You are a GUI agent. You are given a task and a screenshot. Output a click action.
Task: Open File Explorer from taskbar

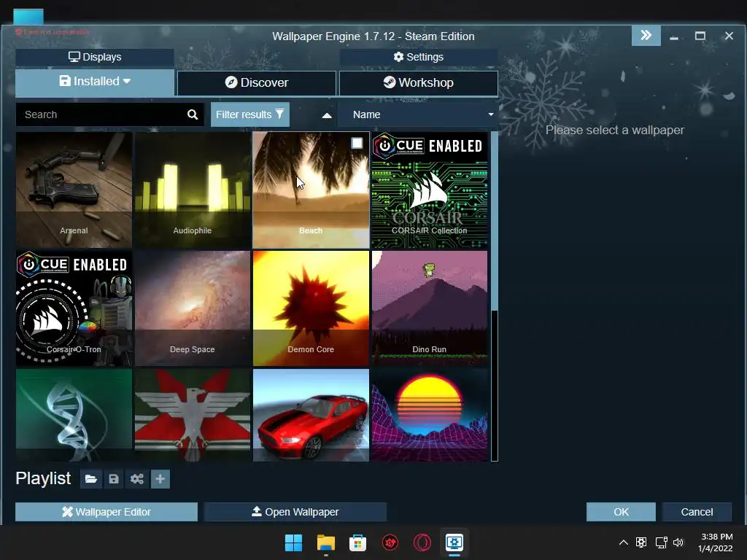point(326,542)
